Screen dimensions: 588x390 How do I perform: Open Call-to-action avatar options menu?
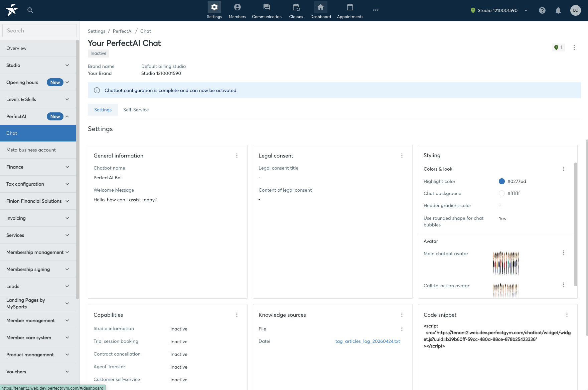coord(564,285)
